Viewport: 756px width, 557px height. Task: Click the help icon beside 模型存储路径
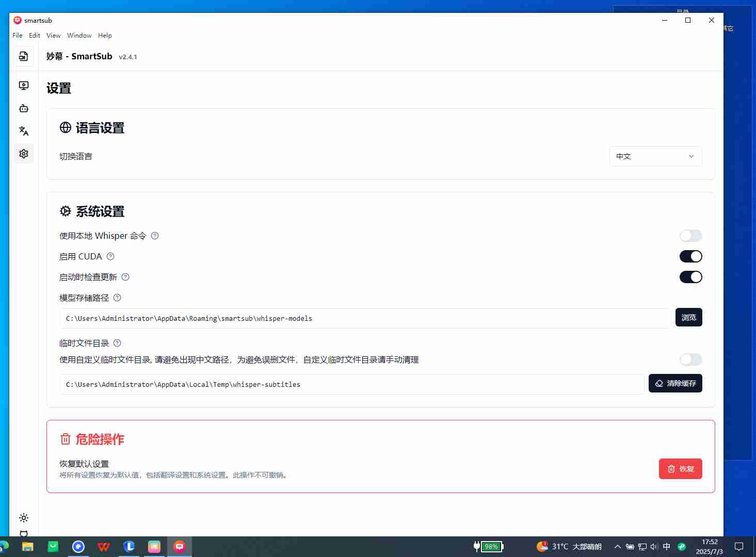tap(117, 298)
